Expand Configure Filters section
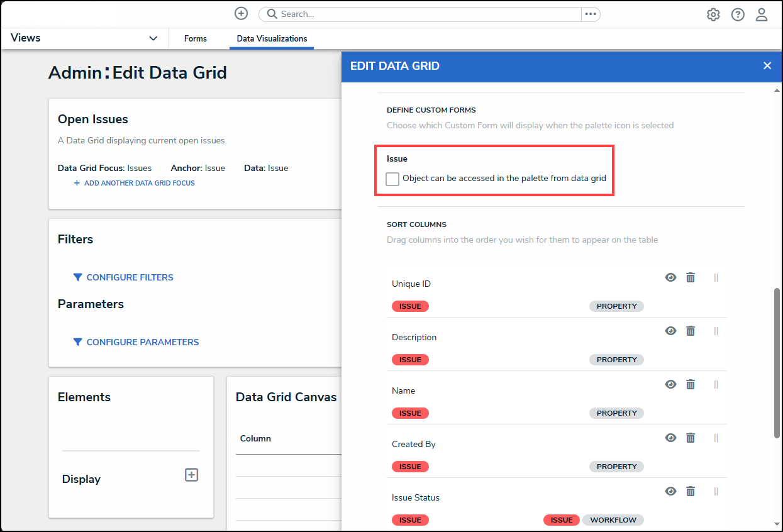Screen dimensions: 783x532 (x=130, y=277)
